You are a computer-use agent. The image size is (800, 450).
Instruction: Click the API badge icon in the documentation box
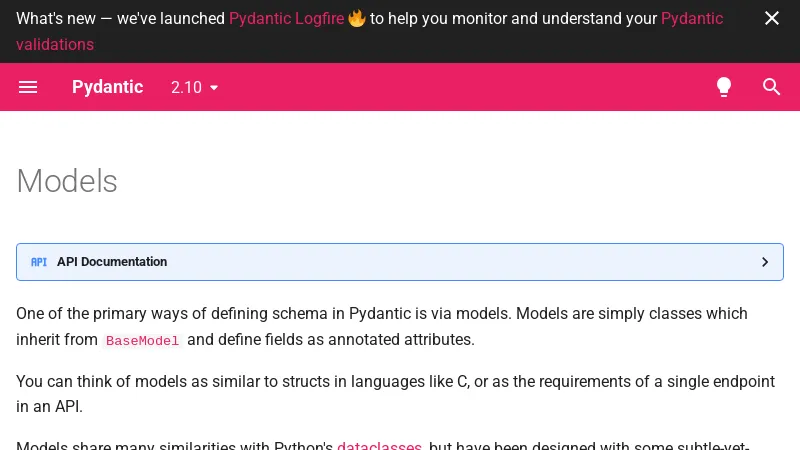pos(39,262)
